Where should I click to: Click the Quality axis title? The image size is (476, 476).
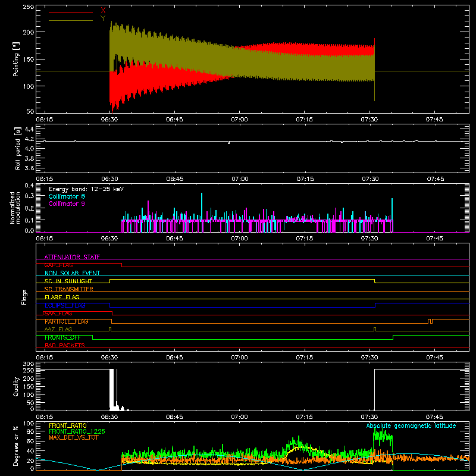point(16,386)
